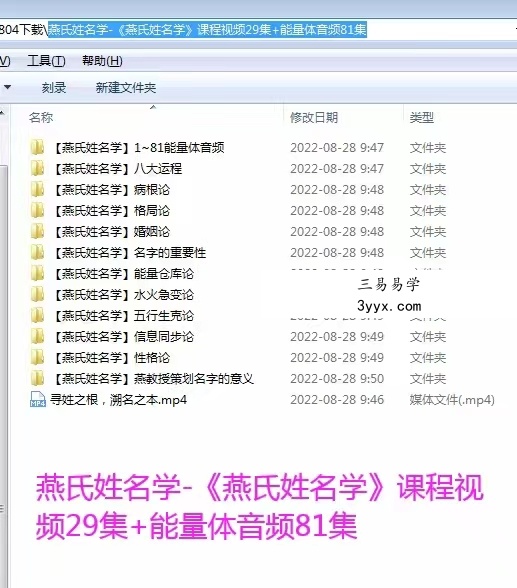The width and height of the screenshot is (517, 588).
Task: Click folder icon of 八大运程
Action: pyautogui.click(x=37, y=168)
